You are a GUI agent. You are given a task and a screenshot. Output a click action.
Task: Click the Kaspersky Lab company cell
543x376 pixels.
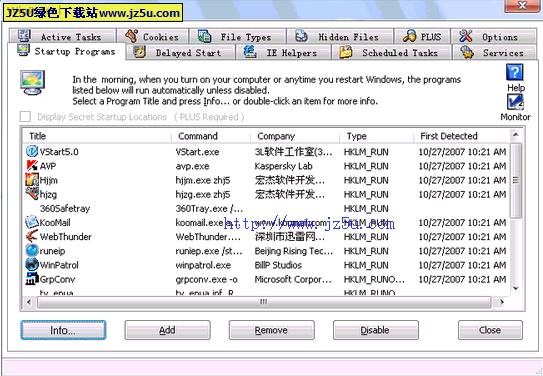tap(283, 166)
